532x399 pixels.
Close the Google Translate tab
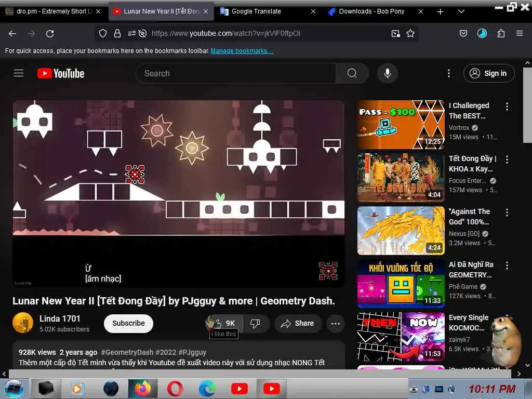click(313, 11)
